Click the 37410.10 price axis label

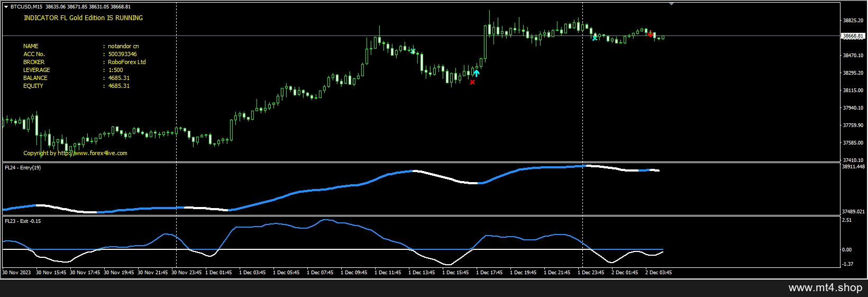coord(853,160)
